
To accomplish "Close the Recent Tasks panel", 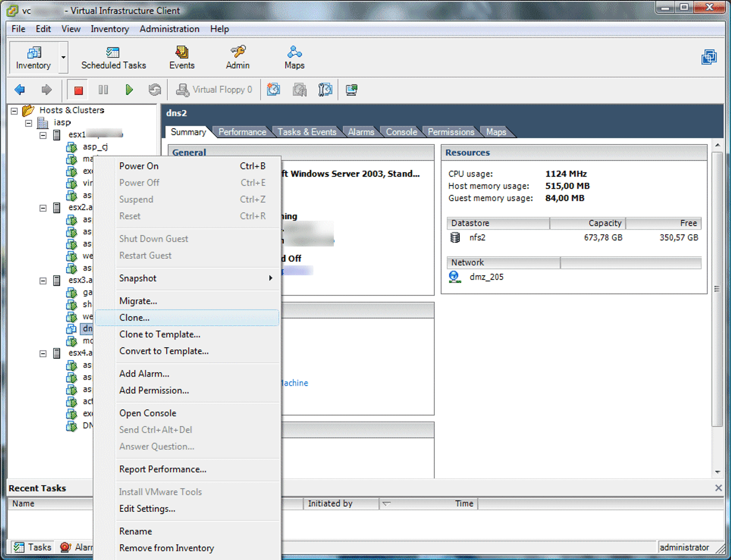I will tap(718, 488).
